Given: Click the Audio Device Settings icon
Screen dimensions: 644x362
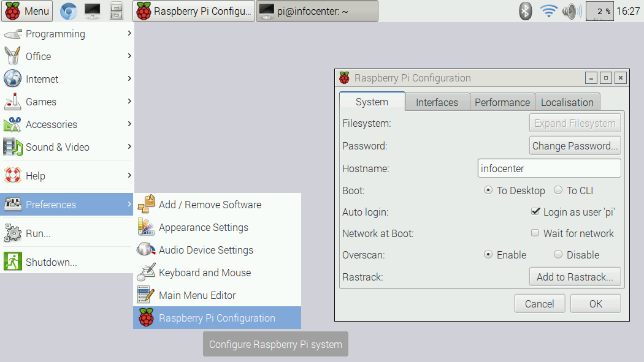Looking at the screenshot, I should pyautogui.click(x=146, y=249).
